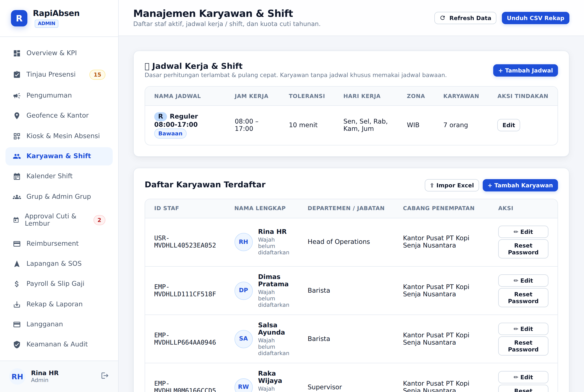The width and height of the screenshot is (584, 392).
Task: Click the Approval Cuti & Lembur icon
Action: click(16, 220)
